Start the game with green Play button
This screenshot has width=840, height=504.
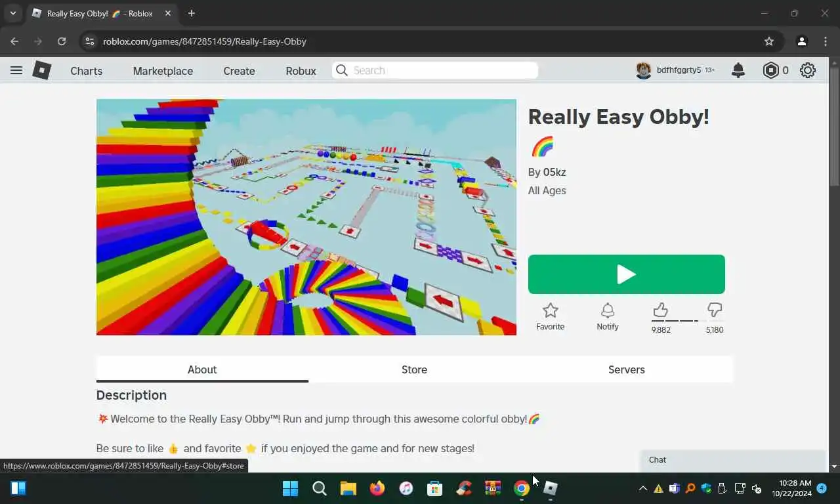[627, 274]
